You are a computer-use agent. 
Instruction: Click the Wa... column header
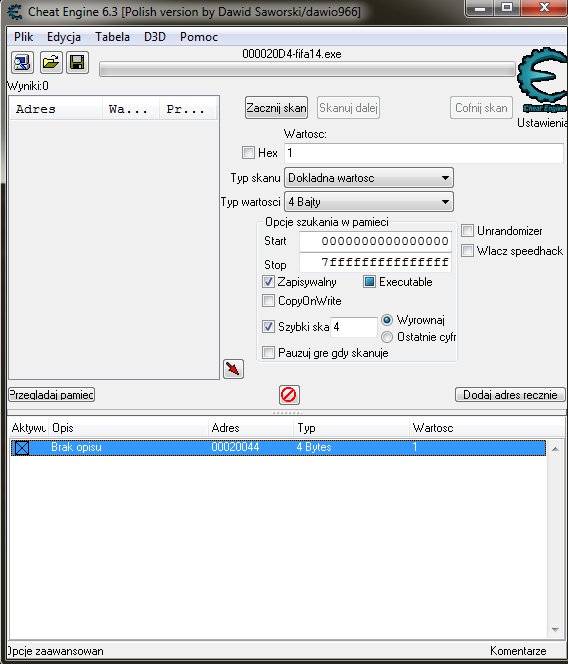(131, 109)
